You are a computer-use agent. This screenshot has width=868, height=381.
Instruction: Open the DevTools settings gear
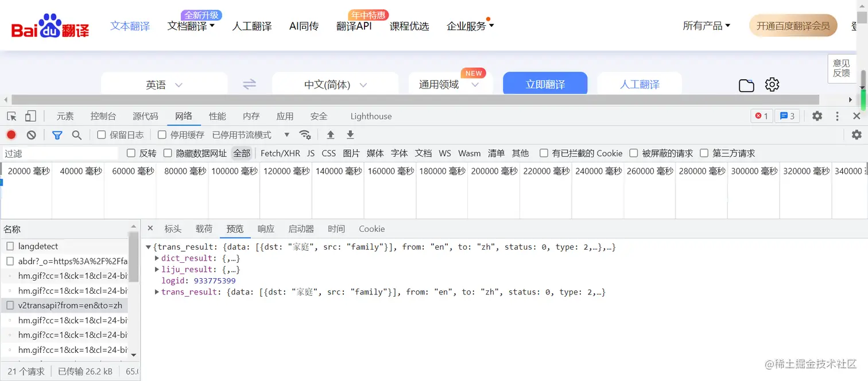[x=817, y=116]
